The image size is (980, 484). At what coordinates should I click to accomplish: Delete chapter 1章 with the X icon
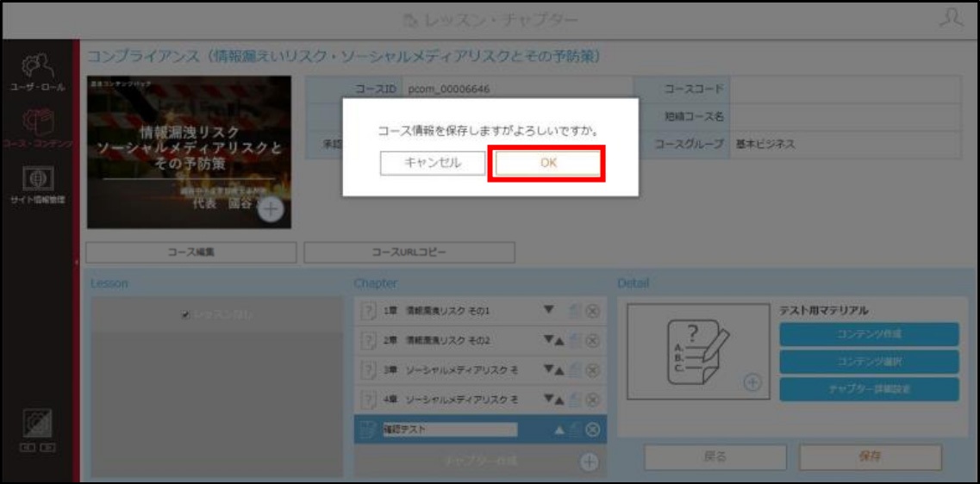coord(592,310)
